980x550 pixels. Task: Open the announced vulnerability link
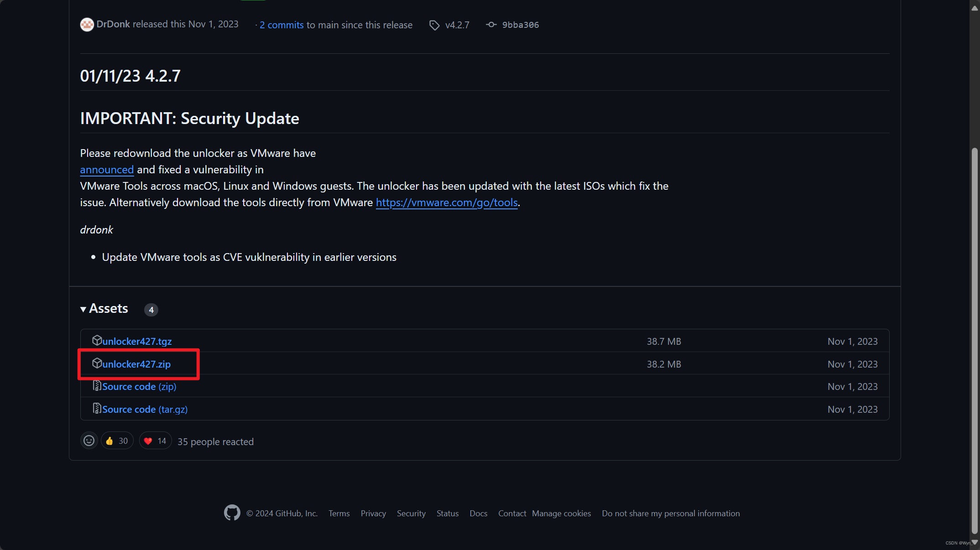tap(107, 170)
